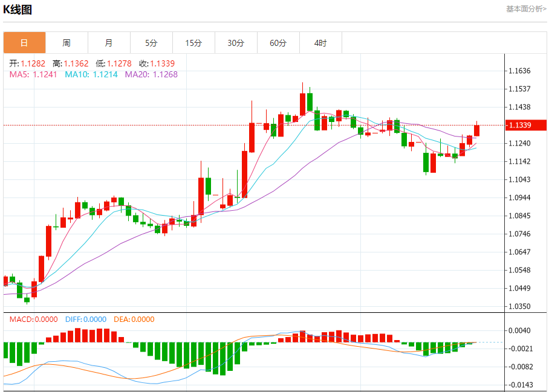
Task: Click the 1.1043 price axis label
Action: tap(519, 180)
